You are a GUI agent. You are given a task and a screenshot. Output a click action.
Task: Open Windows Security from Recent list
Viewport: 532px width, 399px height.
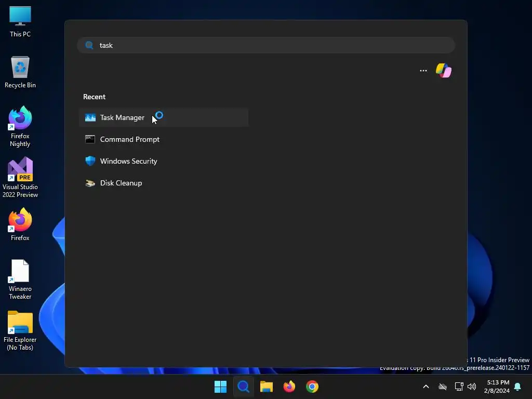click(x=164, y=161)
